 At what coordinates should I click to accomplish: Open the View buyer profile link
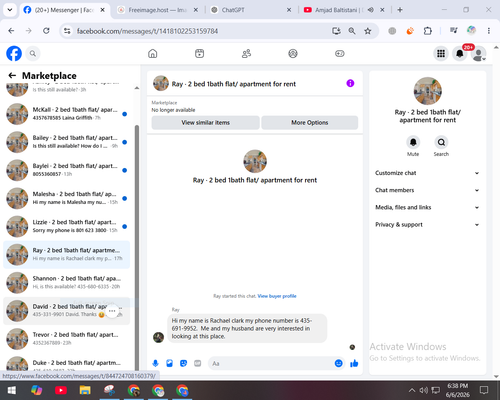277,296
